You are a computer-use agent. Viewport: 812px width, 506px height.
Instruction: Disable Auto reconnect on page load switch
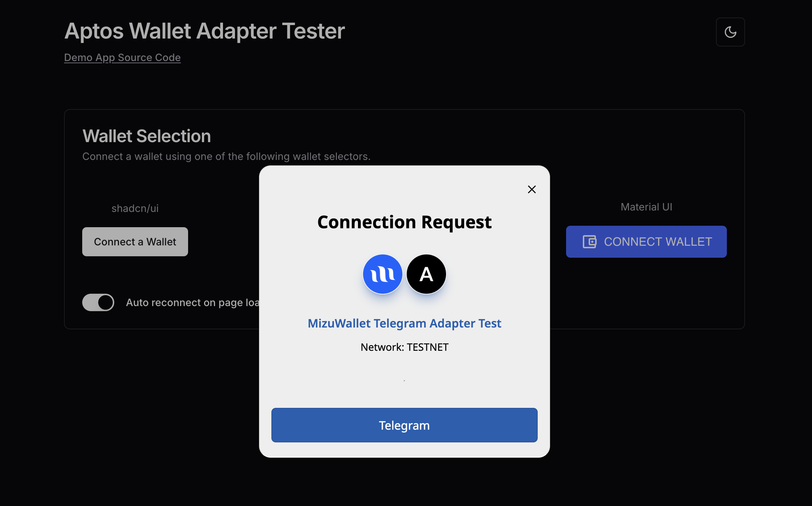(x=98, y=302)
